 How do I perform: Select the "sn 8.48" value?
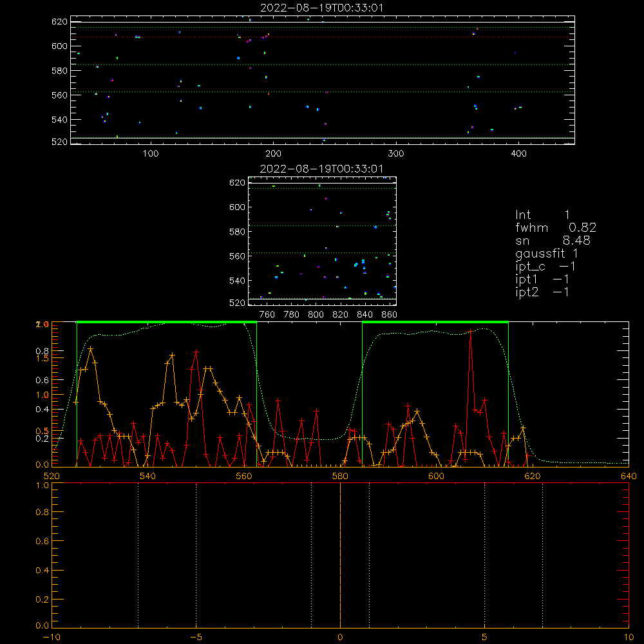click(x=553, y=240)
